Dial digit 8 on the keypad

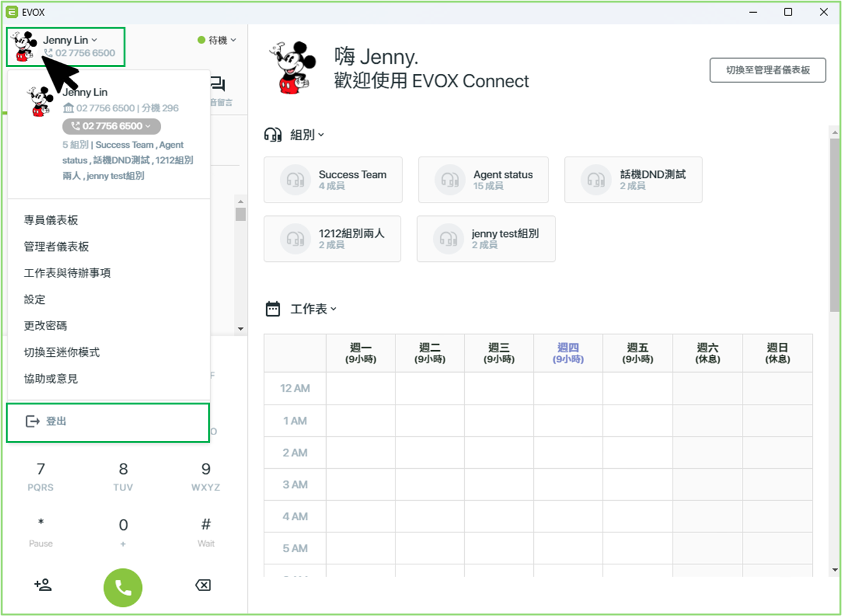pos(123,476)
